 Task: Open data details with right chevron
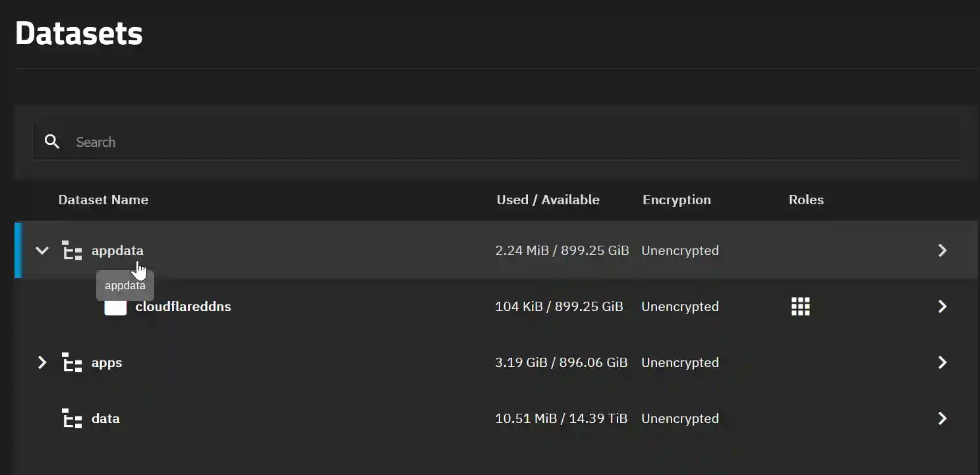click(x=942, y=418)
